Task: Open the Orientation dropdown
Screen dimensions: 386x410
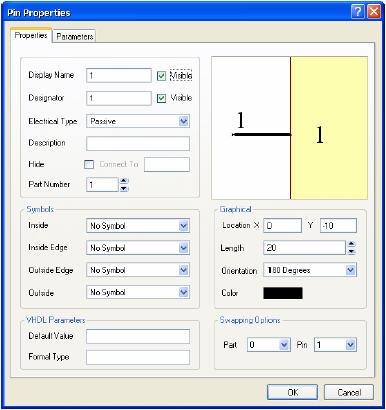Action: [350, 270]
